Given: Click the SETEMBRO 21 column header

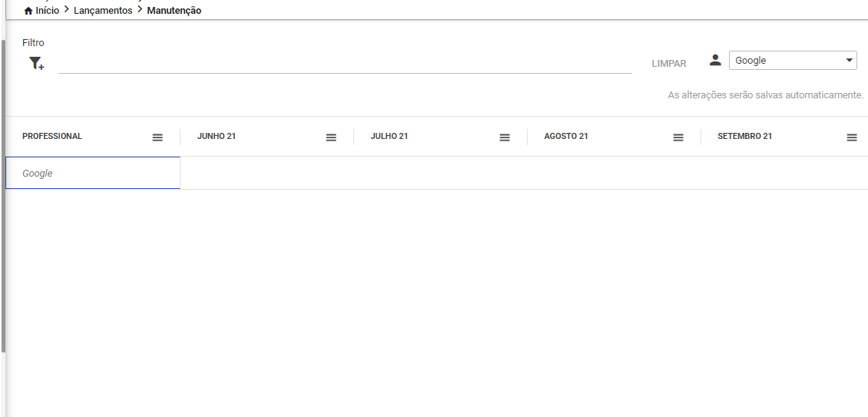Looking at the screenshot, I should pos(744,136).
